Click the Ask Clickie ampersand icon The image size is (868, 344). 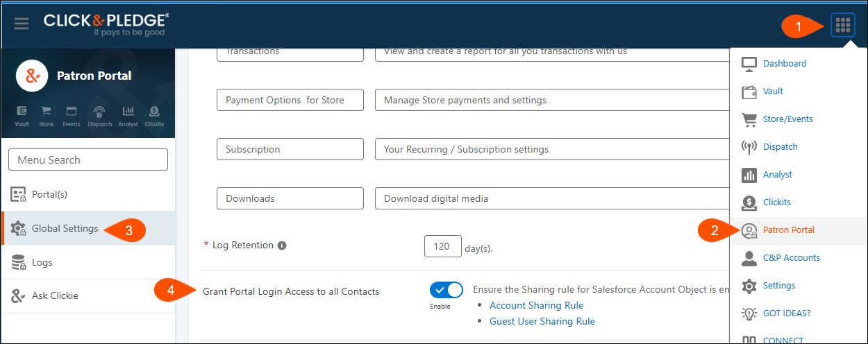click(x=19, y=296)
